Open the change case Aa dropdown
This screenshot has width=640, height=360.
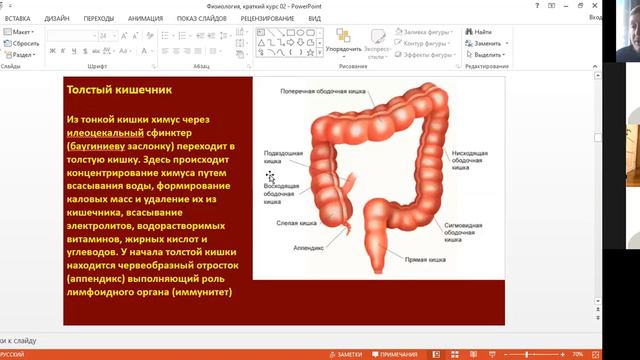(124, 51)
